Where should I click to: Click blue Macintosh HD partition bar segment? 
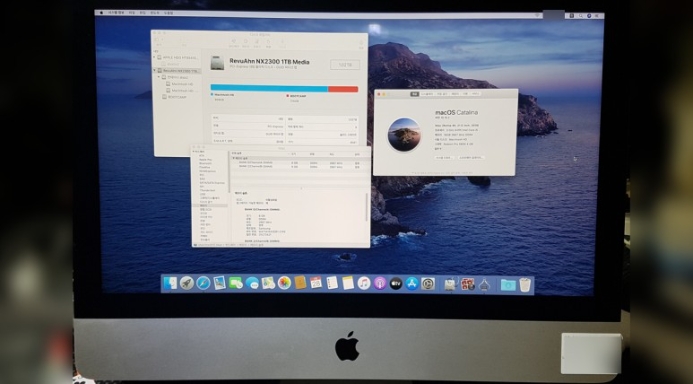click(269, 89)
